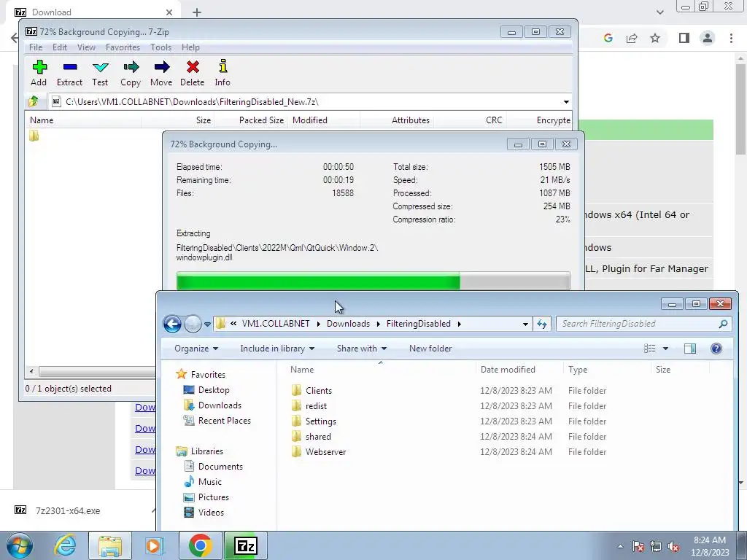Open Windows Explorer taskbar icon

coord(110,545)
